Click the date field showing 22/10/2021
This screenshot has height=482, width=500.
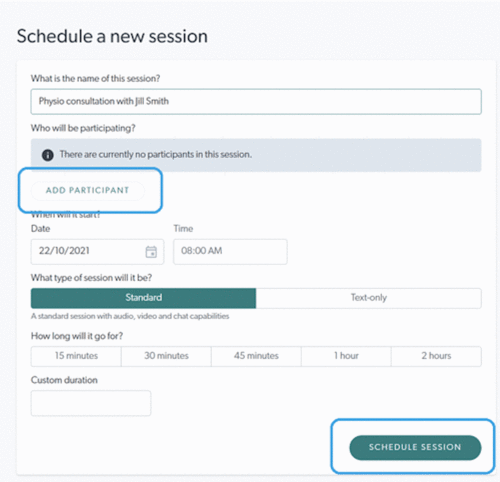[97, 252]
